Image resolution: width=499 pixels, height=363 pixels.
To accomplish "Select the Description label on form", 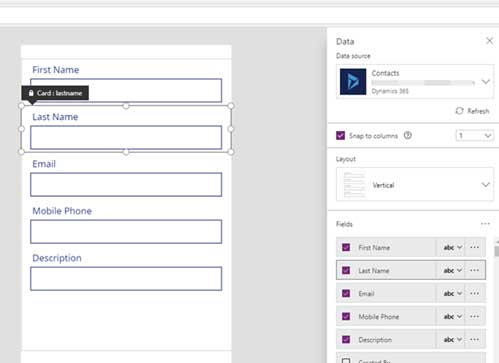I will (57, 258).
